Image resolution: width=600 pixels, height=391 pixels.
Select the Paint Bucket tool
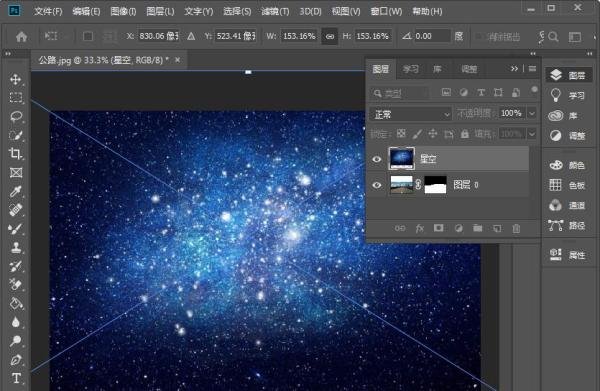click(16, 303)
